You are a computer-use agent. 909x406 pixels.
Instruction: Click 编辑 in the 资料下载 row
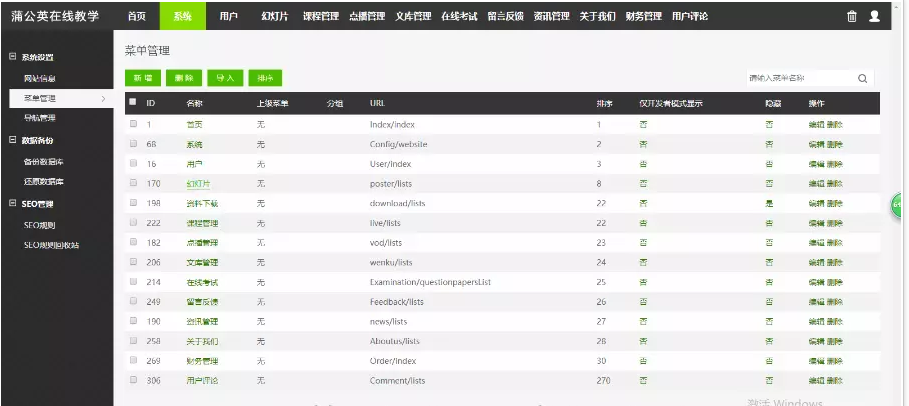(816, 203)
